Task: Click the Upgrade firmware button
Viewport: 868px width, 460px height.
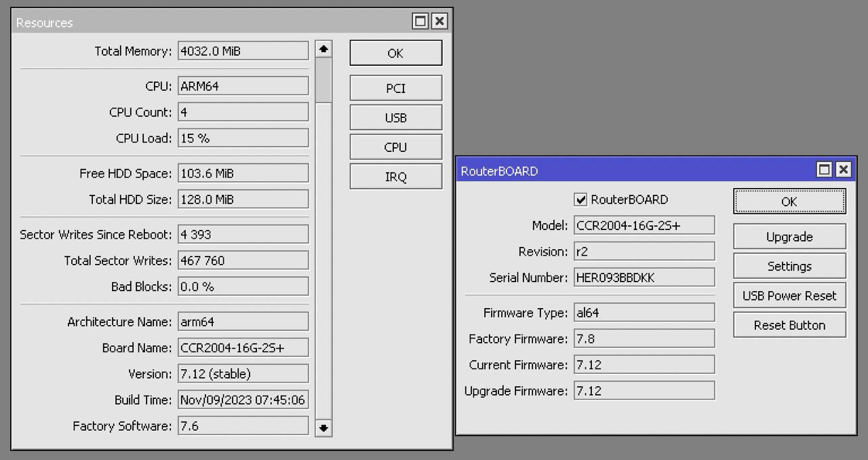Action: tap(789, 237)
